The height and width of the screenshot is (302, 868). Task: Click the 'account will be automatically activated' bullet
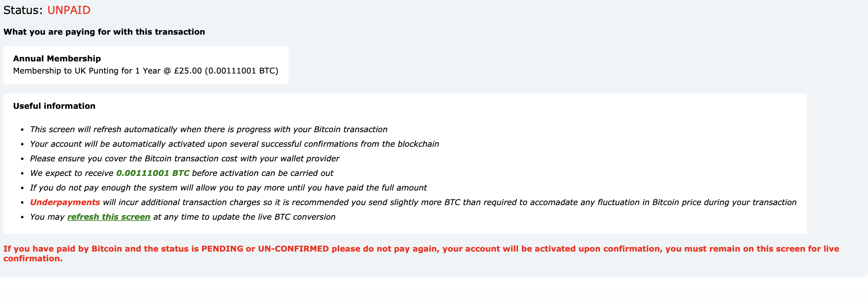[x=235, y=144]
